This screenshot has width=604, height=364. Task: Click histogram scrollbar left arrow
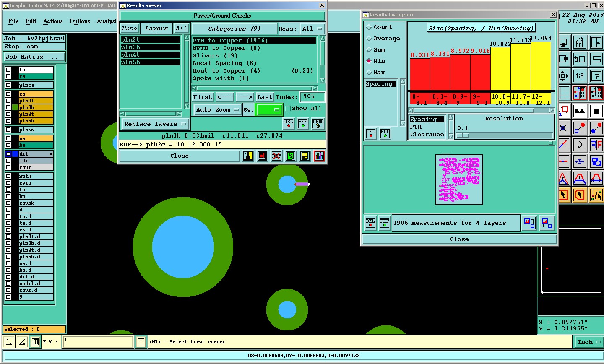tap(411, 111)
